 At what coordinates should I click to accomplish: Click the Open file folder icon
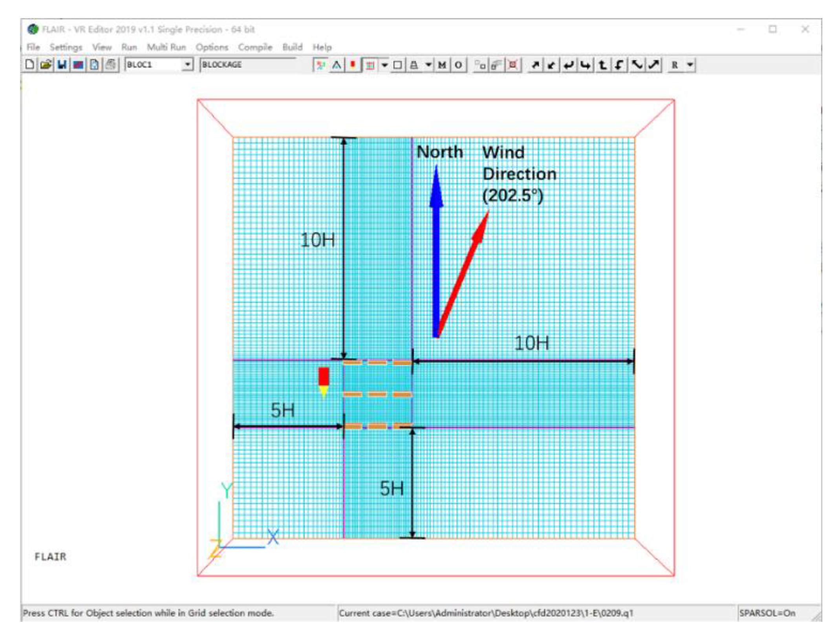[46, 65]
